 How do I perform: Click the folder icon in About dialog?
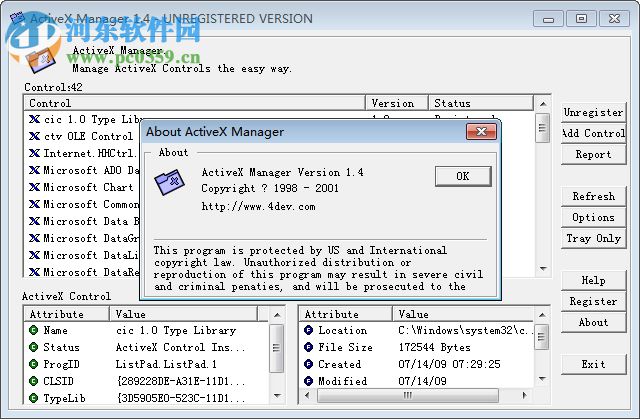[x=169, y=182]
